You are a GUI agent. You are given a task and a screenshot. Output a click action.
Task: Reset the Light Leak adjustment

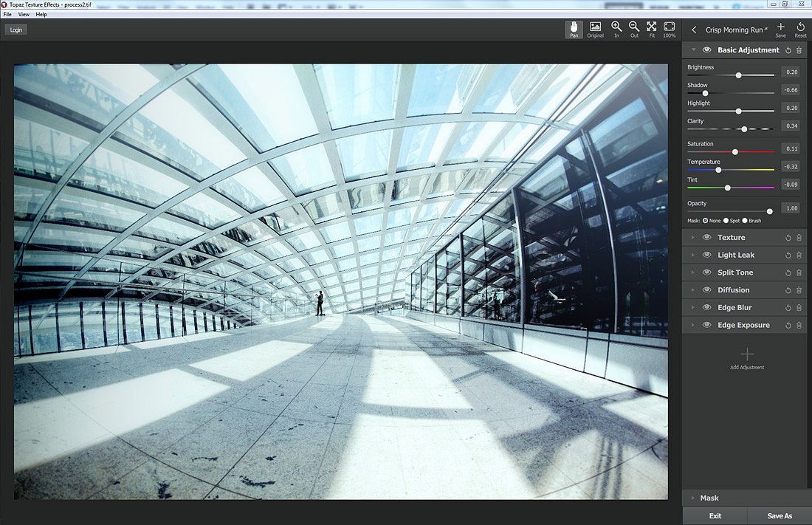click(788, 255)
